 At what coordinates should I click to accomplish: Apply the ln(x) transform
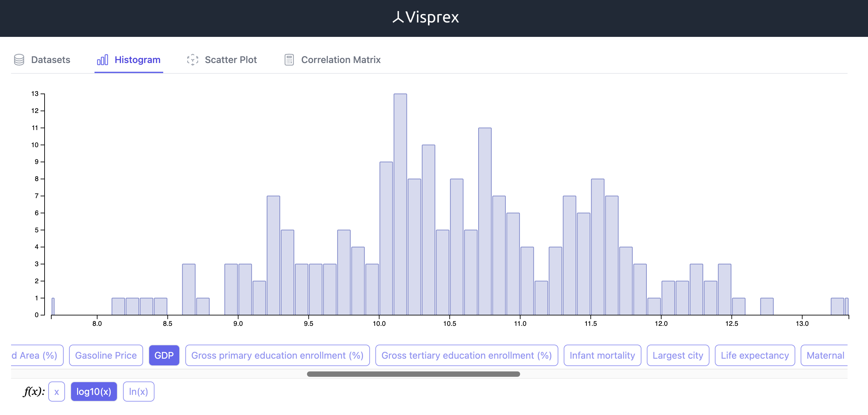click(138, 392)
